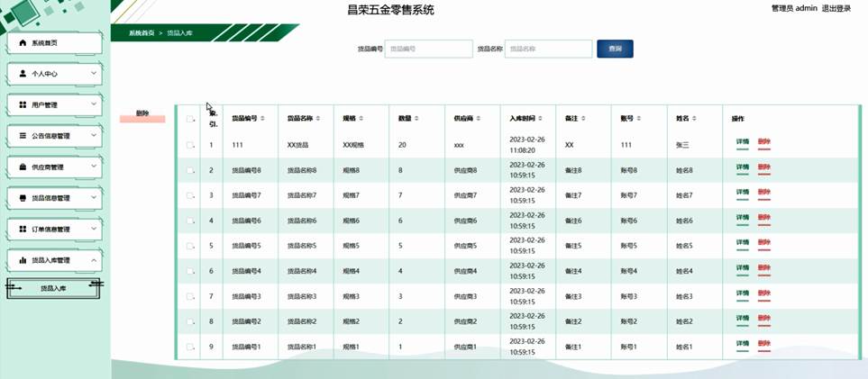Screen dimensions: 868x379
Task: Expand the 公告信息管理 menu chevron
Action: 94,135
